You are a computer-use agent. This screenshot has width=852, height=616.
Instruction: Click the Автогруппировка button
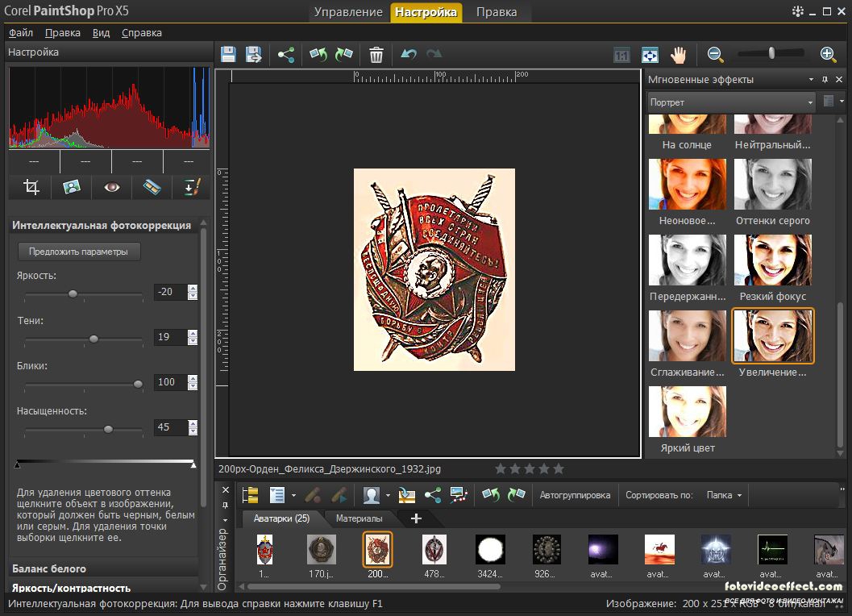[575, 495]
